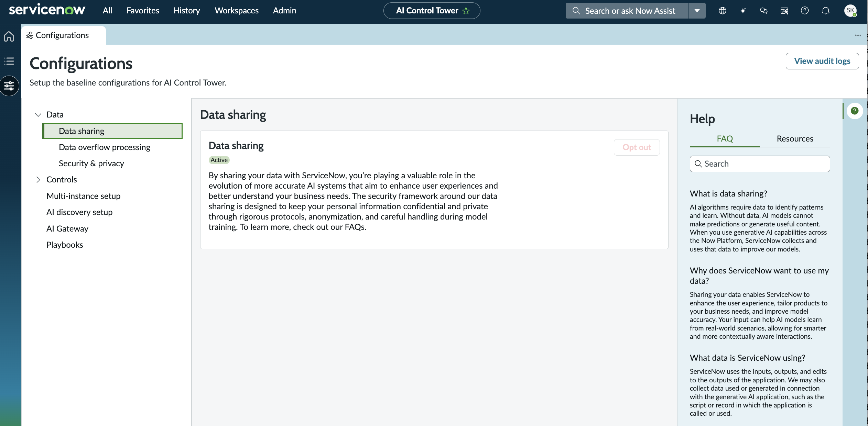
Task: Click the magnifier icon in global search
Action: (576, 11)
